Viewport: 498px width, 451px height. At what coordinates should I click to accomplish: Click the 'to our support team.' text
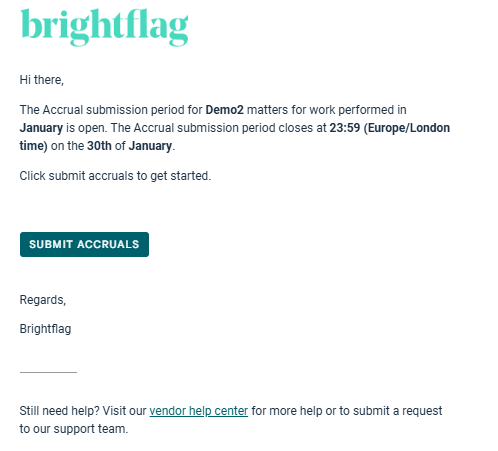click(x=74, y=429)
